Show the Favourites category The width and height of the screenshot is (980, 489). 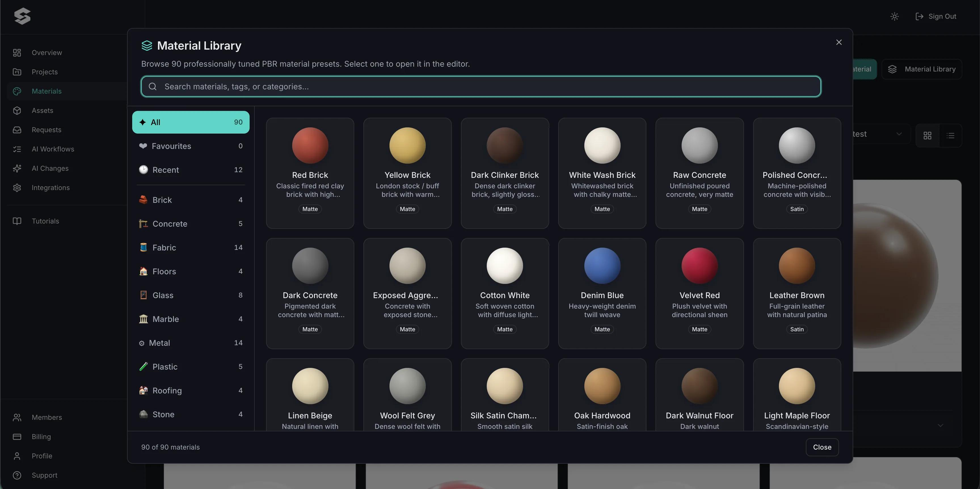[x=191, y=146]
